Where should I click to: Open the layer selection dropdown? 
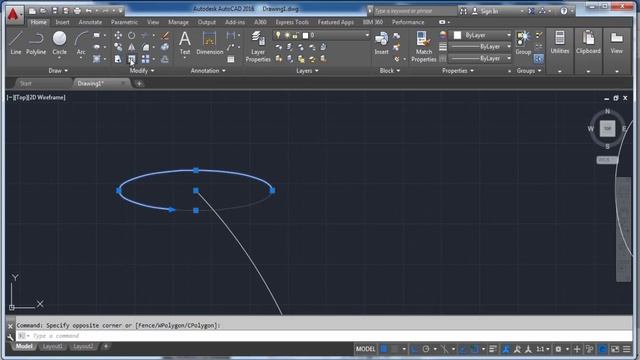322,36
